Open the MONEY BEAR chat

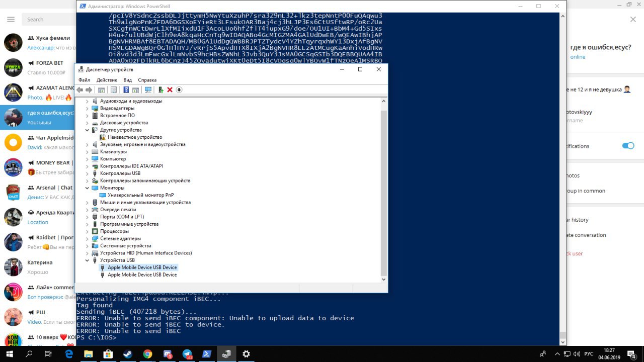coord(38,167)
